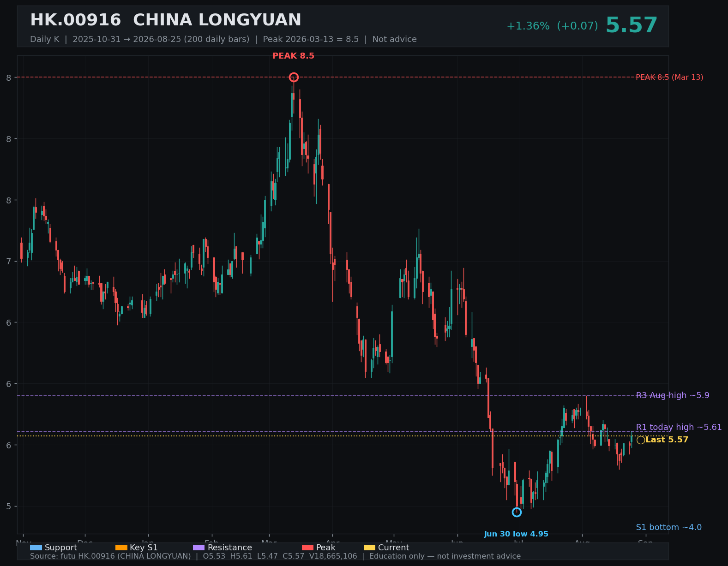
Task: Select the 'Resistance' legend label
Action: [x=230, y=548]
